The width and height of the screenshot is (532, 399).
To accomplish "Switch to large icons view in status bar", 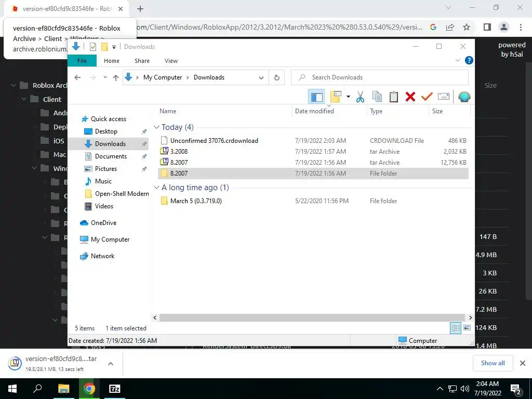I will [467, 328].
